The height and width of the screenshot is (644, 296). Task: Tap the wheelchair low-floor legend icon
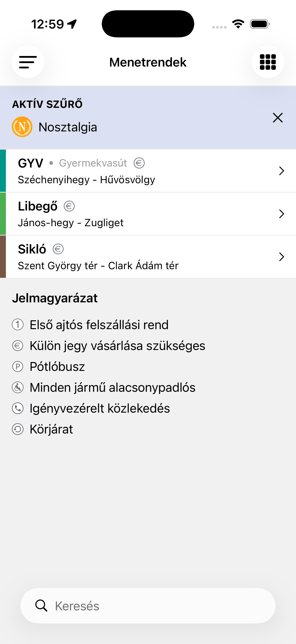(18, 388)
